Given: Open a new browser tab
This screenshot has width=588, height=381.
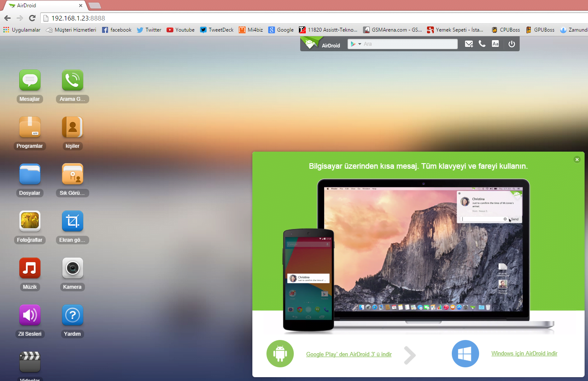Looking at the screenshot, I should (x=95, y=6).
